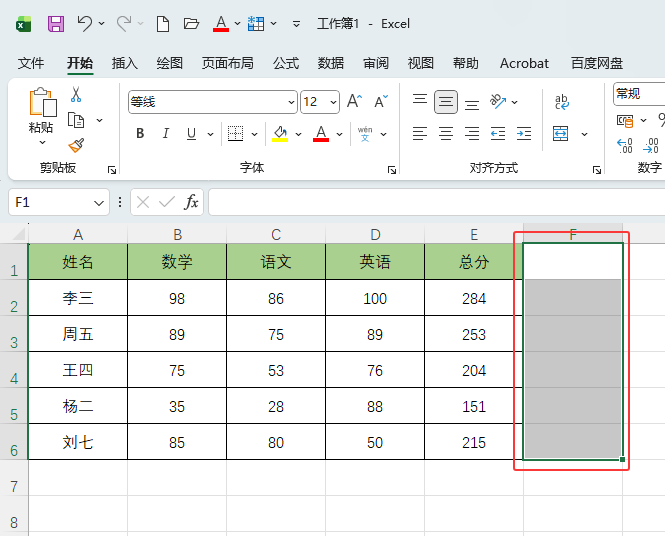Open the 剪贴板 dialog launcher

[112, 170]
